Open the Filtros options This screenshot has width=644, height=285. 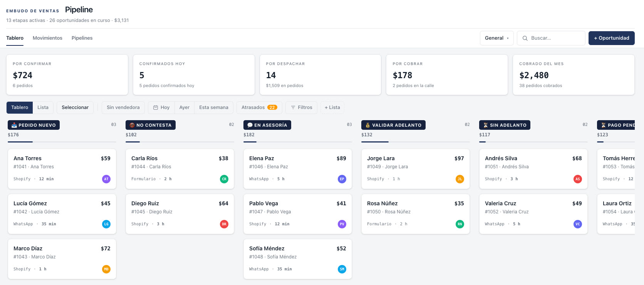coord(302,107)
